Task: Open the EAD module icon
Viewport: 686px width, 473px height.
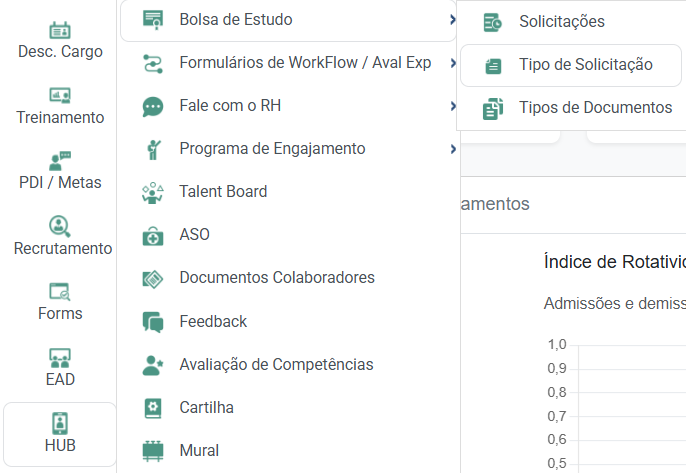Action: point(60,358)
